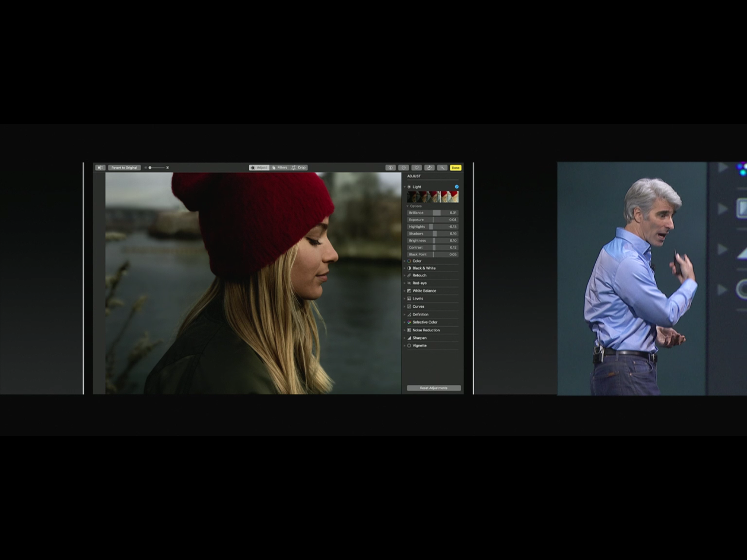Click the rotate photo icon
747x560 pixels.
(429, 168)
